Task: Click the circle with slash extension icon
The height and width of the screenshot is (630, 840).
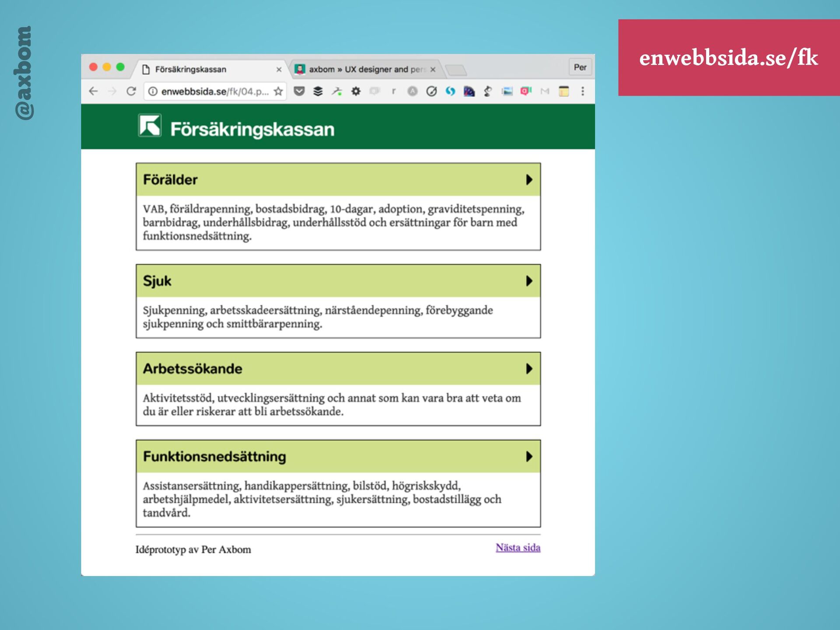Action: (431, 91)
